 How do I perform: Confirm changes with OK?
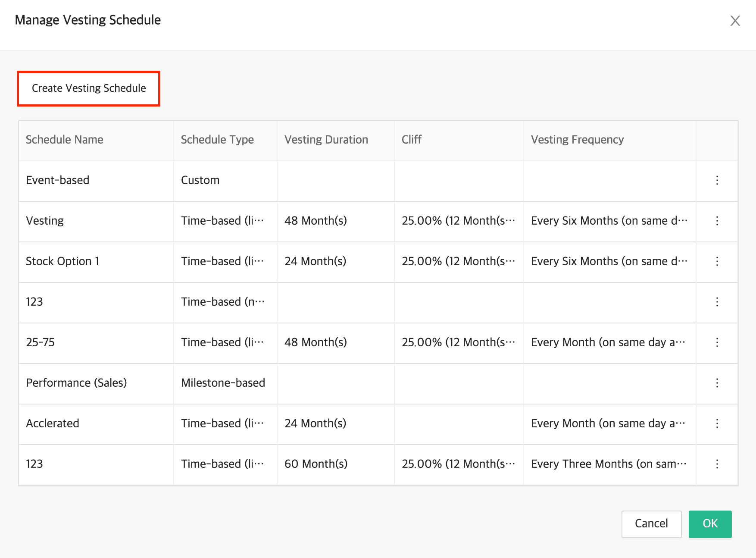710,524
